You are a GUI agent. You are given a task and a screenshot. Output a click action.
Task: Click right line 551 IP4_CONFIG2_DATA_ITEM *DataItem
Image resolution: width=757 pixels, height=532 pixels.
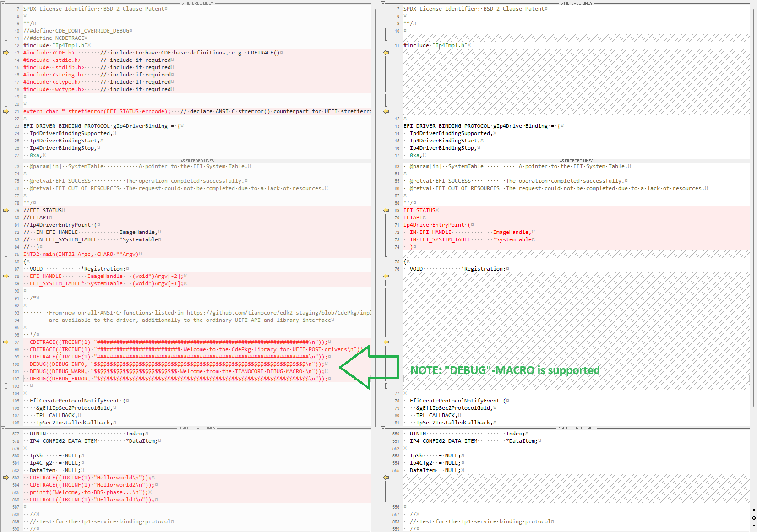[475, 441]
